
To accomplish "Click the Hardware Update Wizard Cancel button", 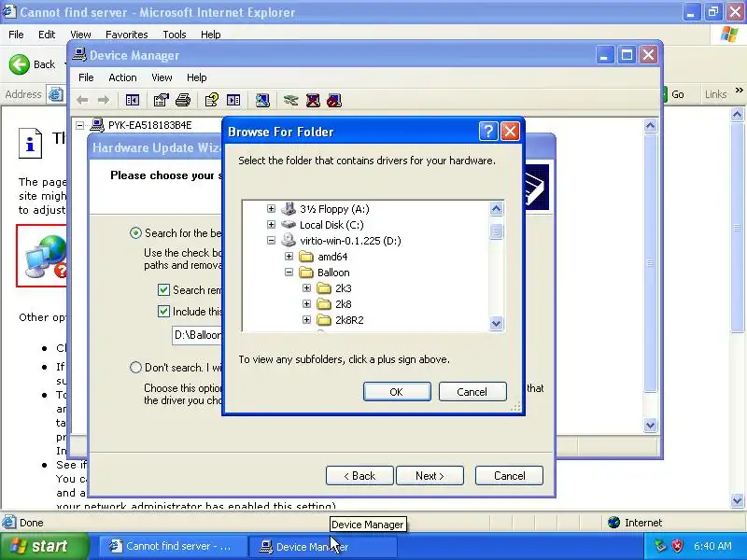I will pyautogui.click(x=509, y=476).
